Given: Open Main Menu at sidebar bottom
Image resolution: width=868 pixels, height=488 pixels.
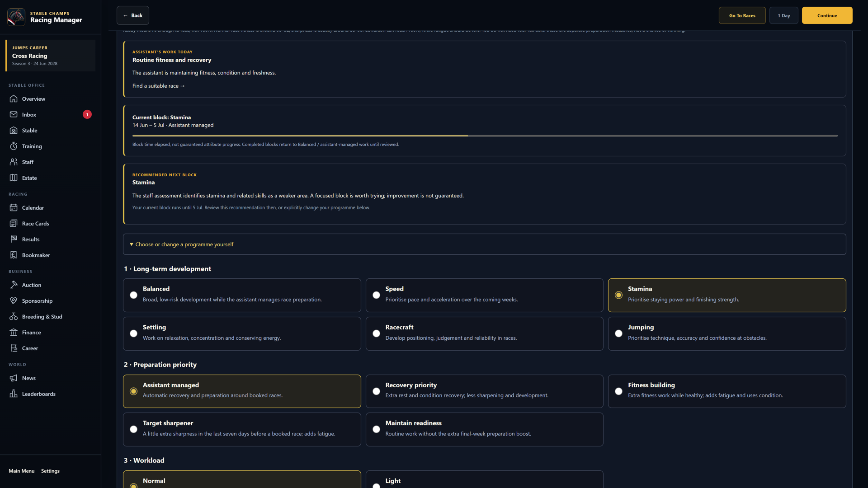Looking at the screenshot, I should point(21,471).
